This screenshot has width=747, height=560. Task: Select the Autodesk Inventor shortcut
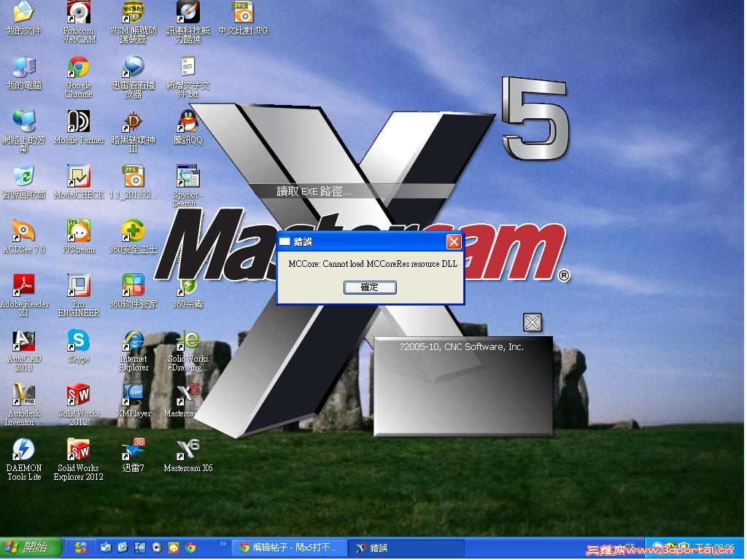click(x=23, y=405)
